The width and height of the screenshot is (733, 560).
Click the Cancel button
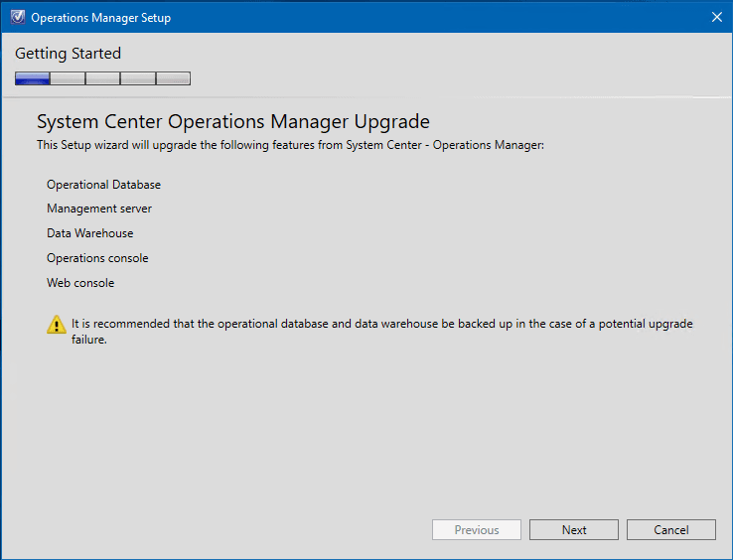670,529
